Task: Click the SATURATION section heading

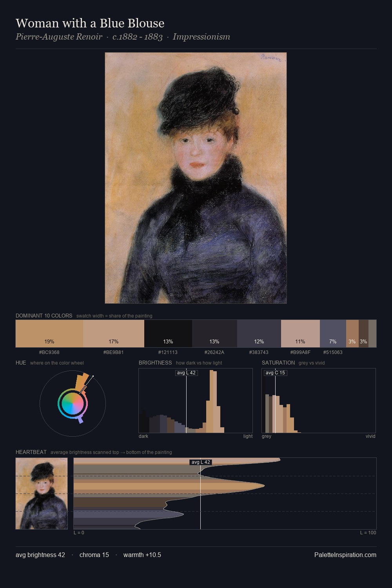Action: click(x=278, y=363)
